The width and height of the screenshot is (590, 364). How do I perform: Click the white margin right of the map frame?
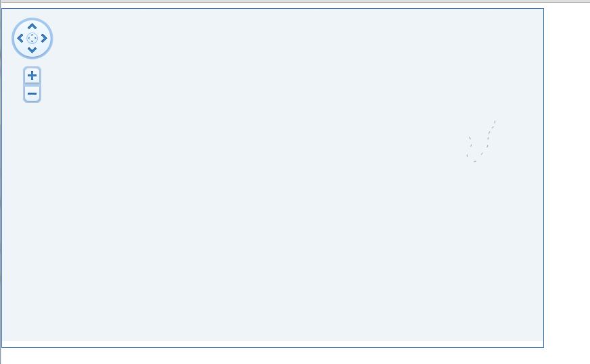point(567,177)
